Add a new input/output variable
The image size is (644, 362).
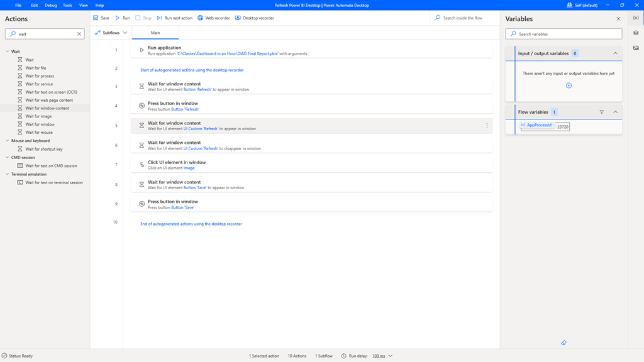click(x=569, y=85)
